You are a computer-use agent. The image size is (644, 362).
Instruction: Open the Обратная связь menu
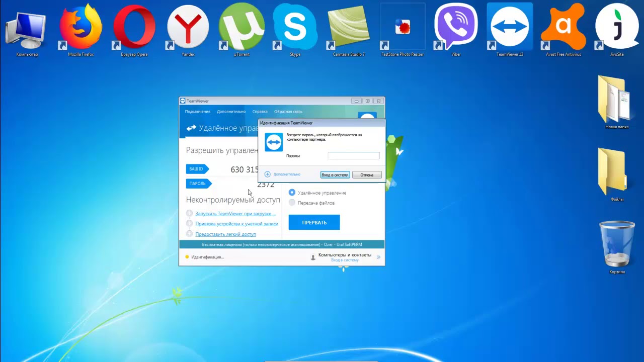coord(288,112)
